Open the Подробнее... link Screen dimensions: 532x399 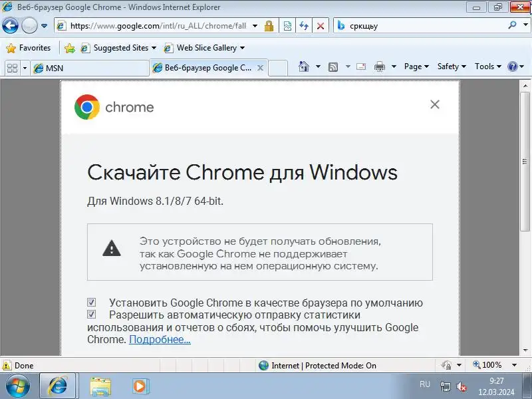160,340
